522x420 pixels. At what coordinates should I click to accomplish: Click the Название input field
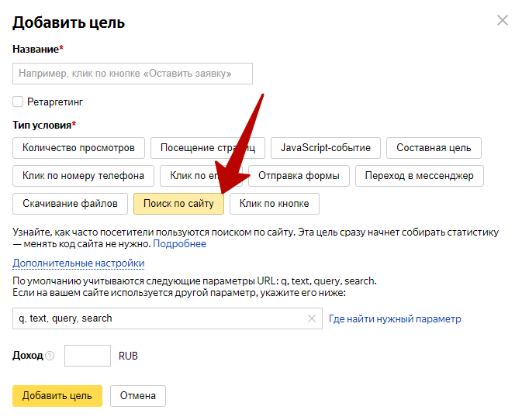(133, 74)
